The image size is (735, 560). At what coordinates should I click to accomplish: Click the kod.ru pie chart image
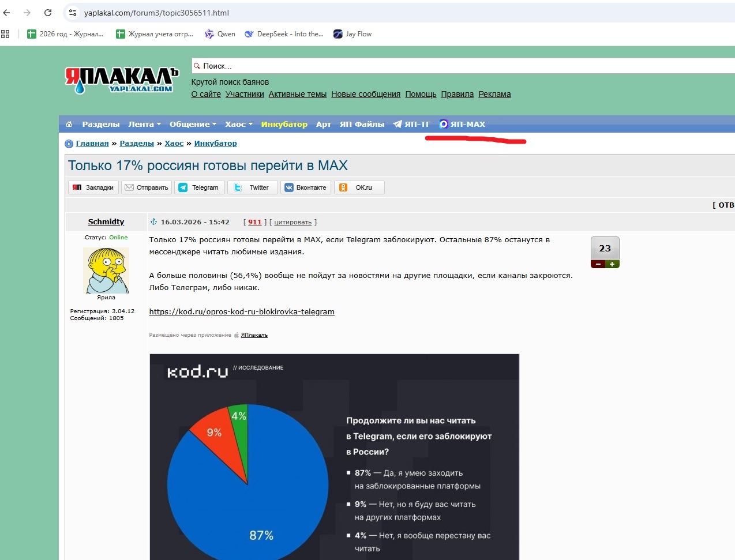[335, 457]
